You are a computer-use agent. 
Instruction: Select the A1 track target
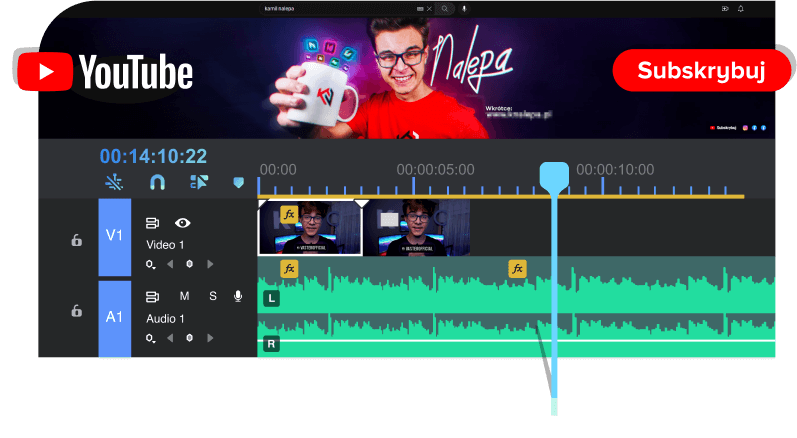pos(114,318)
